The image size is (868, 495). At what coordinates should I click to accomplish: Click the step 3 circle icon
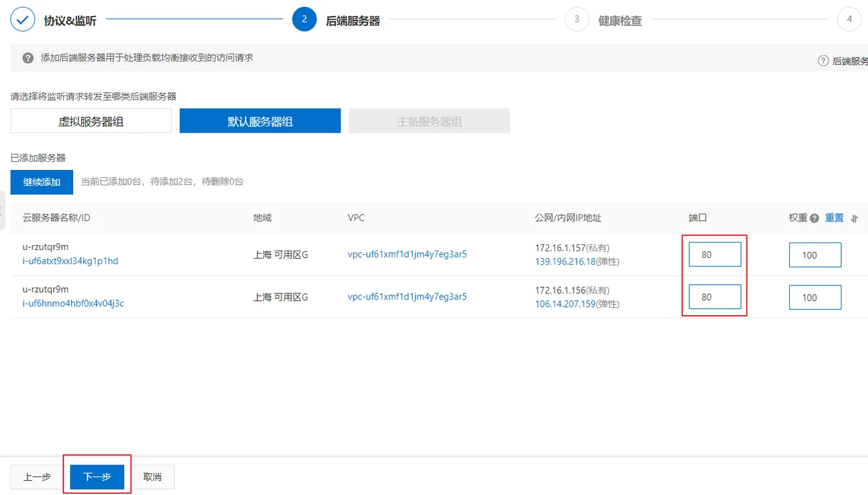click(577, 19)
